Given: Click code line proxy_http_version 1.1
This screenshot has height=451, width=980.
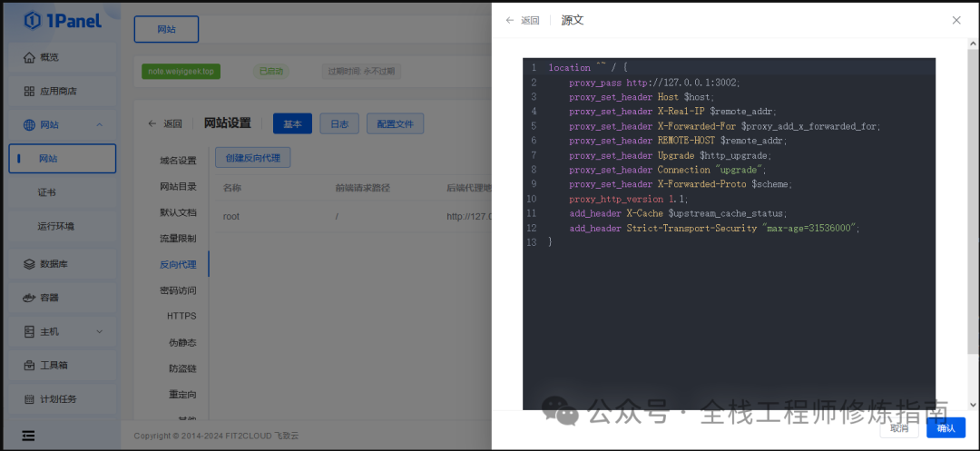Looking at the screenshot, I should coord(628,199).
